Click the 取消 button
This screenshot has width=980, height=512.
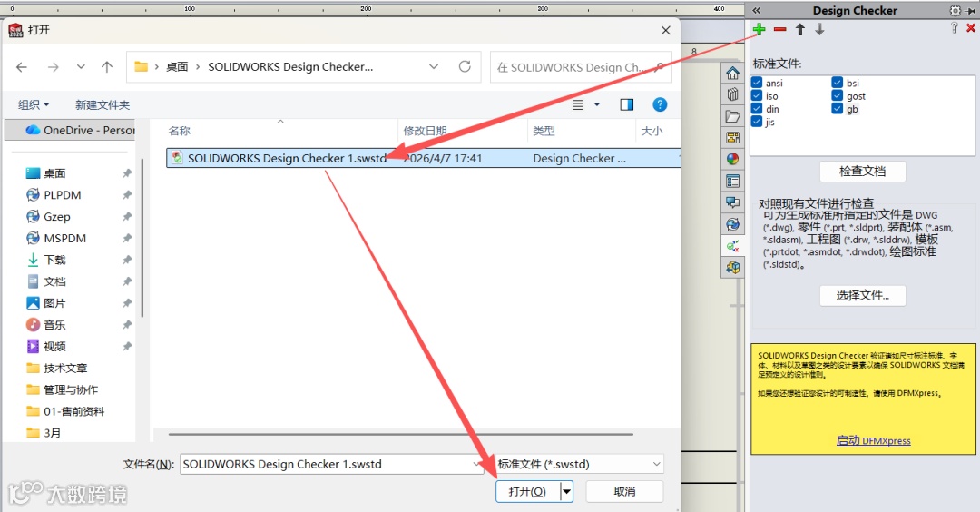point(624,491)
